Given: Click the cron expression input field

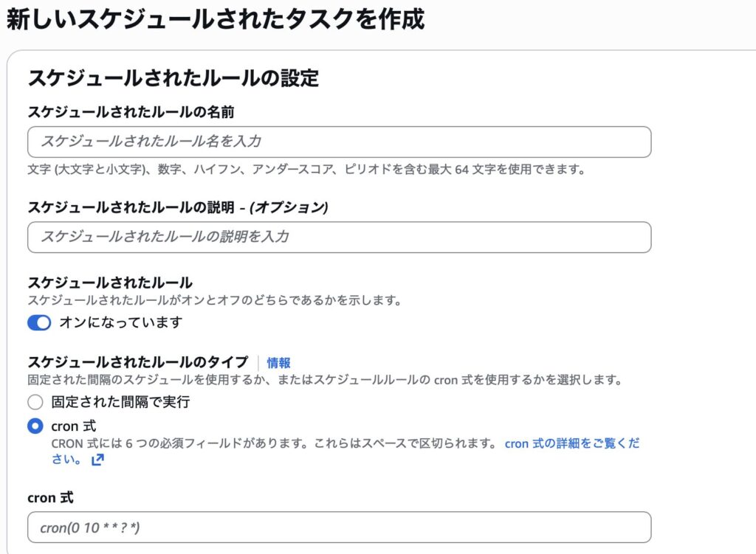Looking at the screenshot, I should tap(339, 527).
